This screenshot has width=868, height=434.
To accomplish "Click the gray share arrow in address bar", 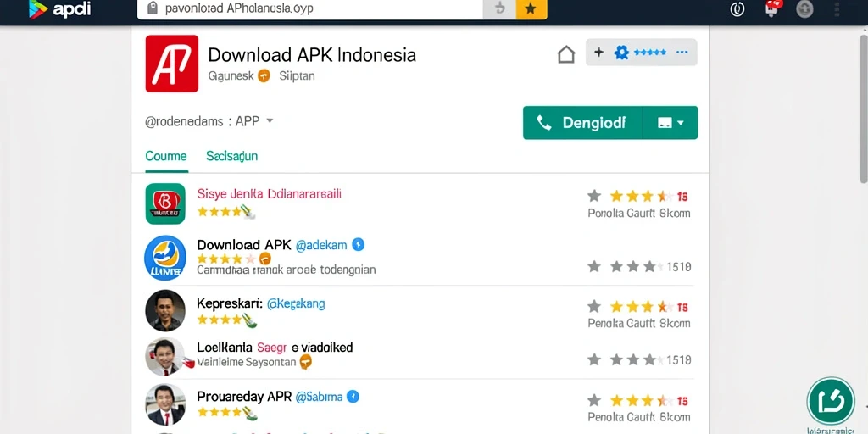I will [499, 8].
